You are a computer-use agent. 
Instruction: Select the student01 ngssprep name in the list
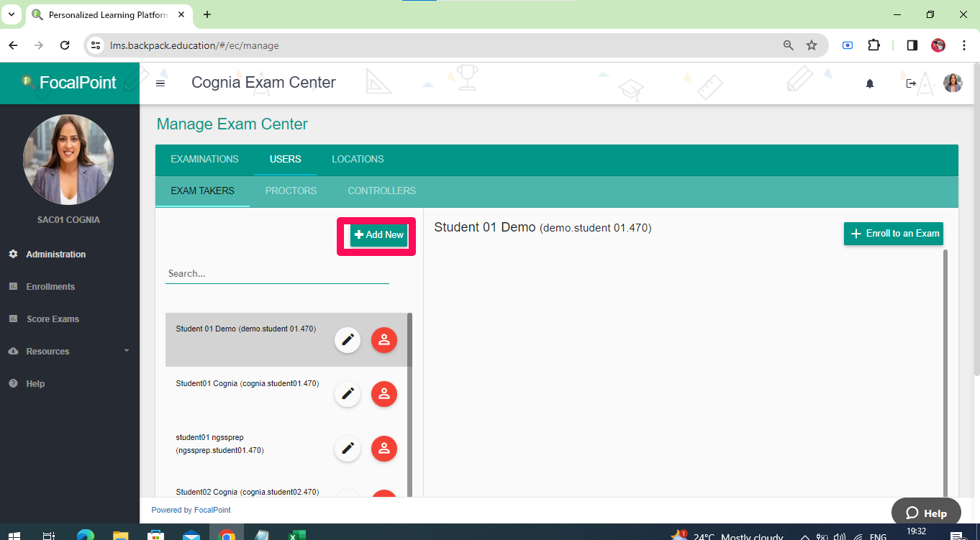[219, 444]
